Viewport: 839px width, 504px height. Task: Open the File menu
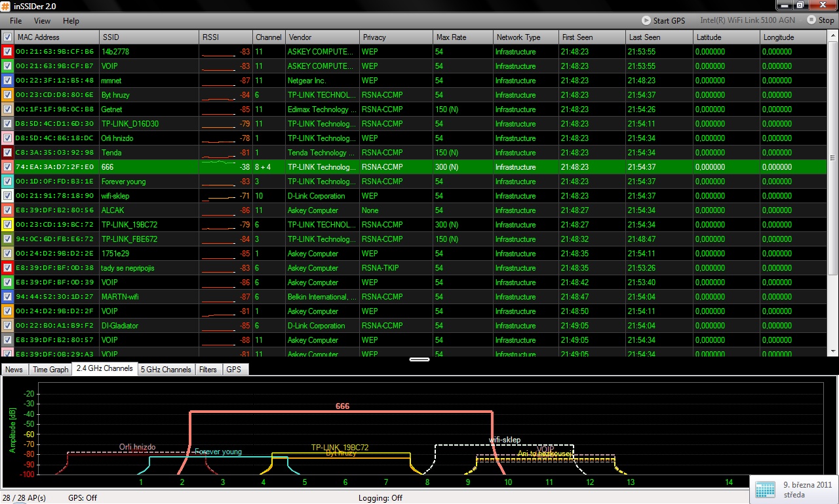tap(16, 21)
